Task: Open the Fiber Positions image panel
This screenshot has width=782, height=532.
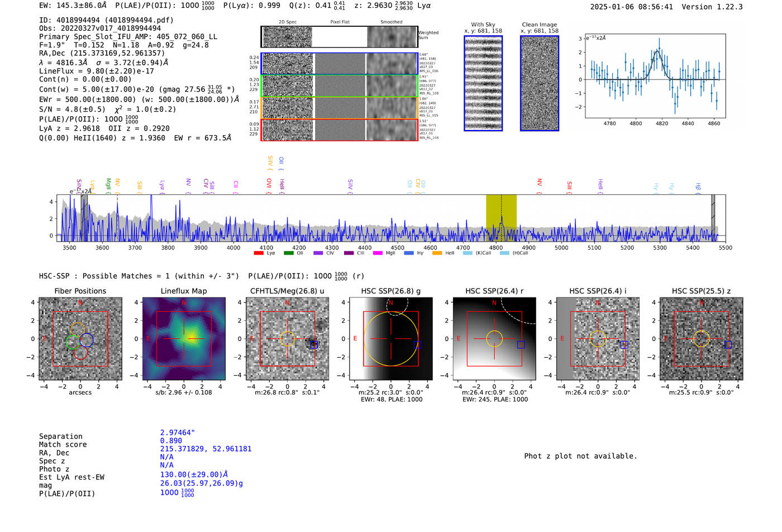Action: 80,339
